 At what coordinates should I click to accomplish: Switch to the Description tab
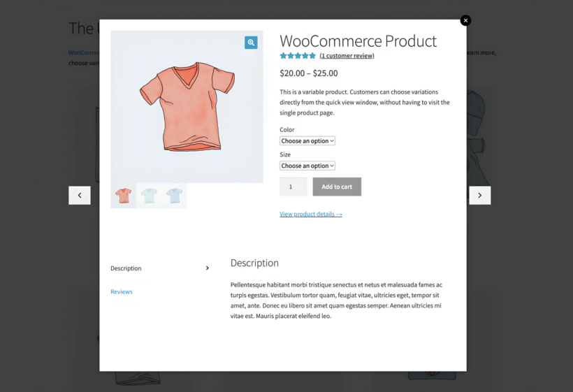coord(126,268)
